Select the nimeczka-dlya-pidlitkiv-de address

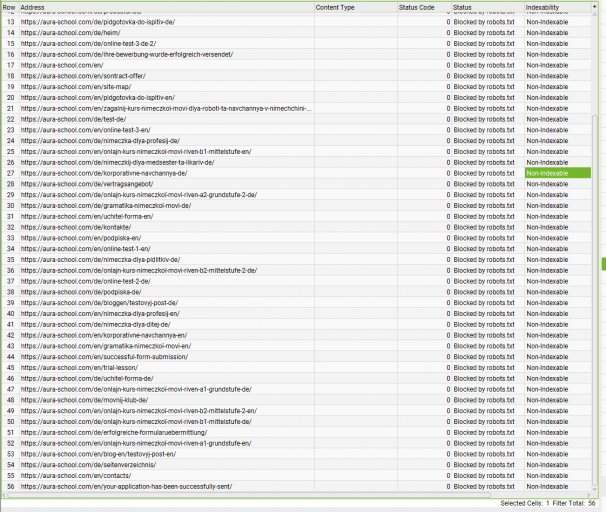(x=100, y=260)
